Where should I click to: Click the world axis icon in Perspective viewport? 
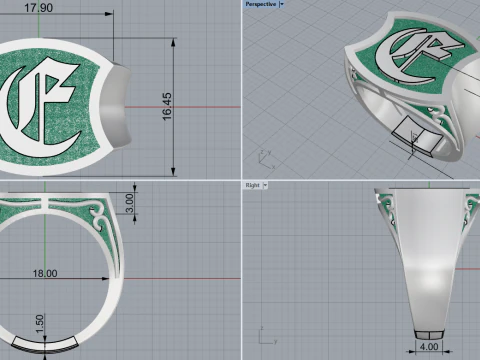click(266, 159)
